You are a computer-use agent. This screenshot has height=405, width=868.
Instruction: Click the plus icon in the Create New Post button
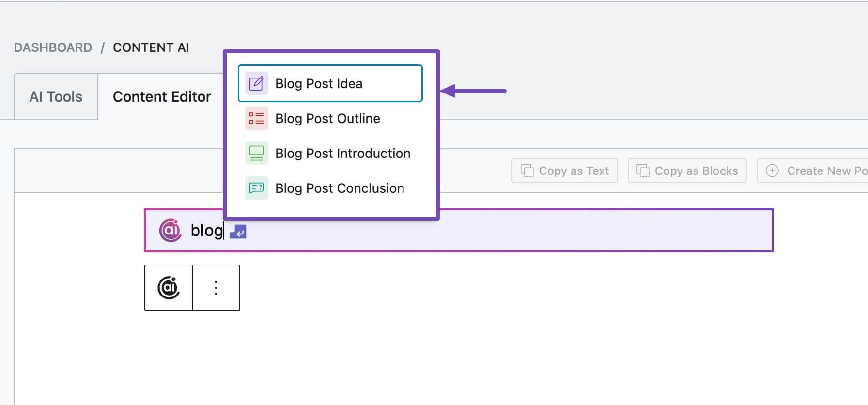tap(772, 171)
